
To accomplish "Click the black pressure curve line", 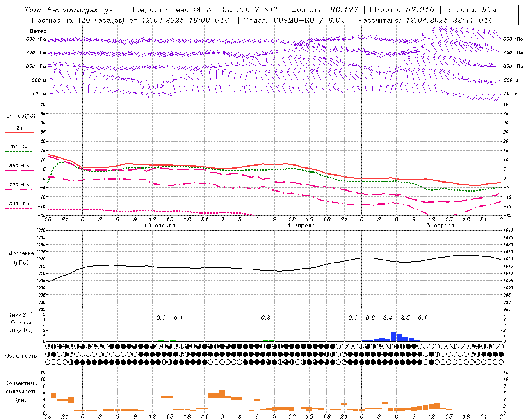I will click(x=274, y=268).
